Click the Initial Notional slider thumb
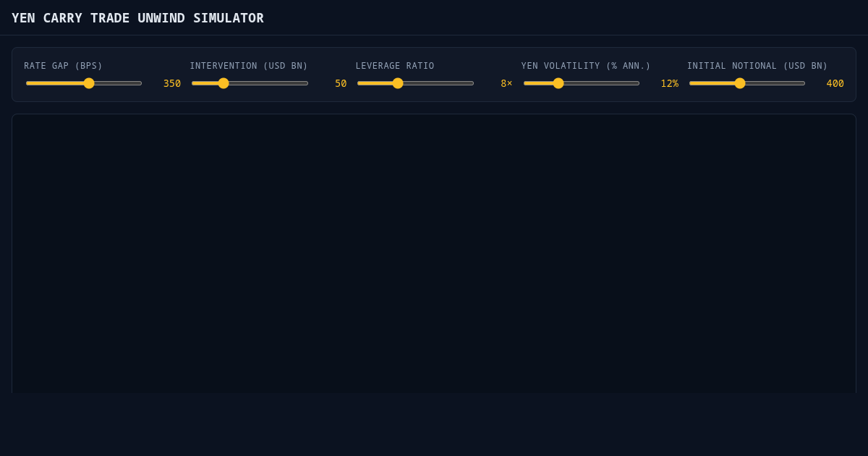The height and width of the screenshot is (456, 868). click(740, 83)
